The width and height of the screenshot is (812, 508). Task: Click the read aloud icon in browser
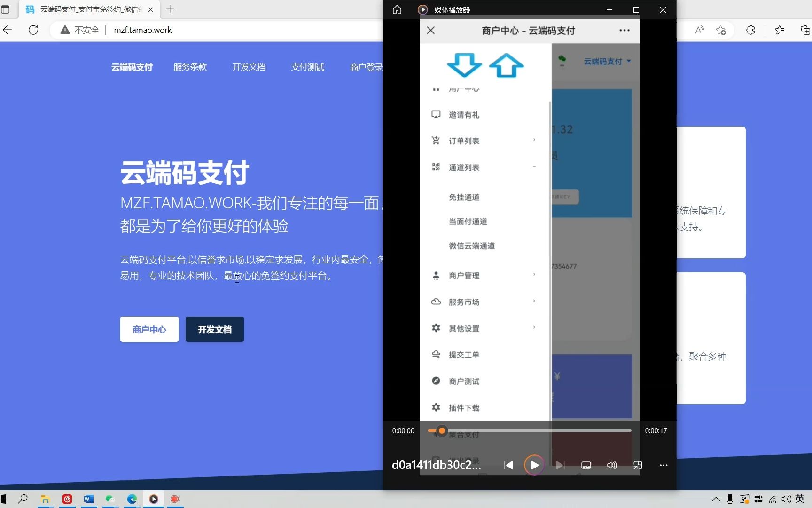(700, 30)
